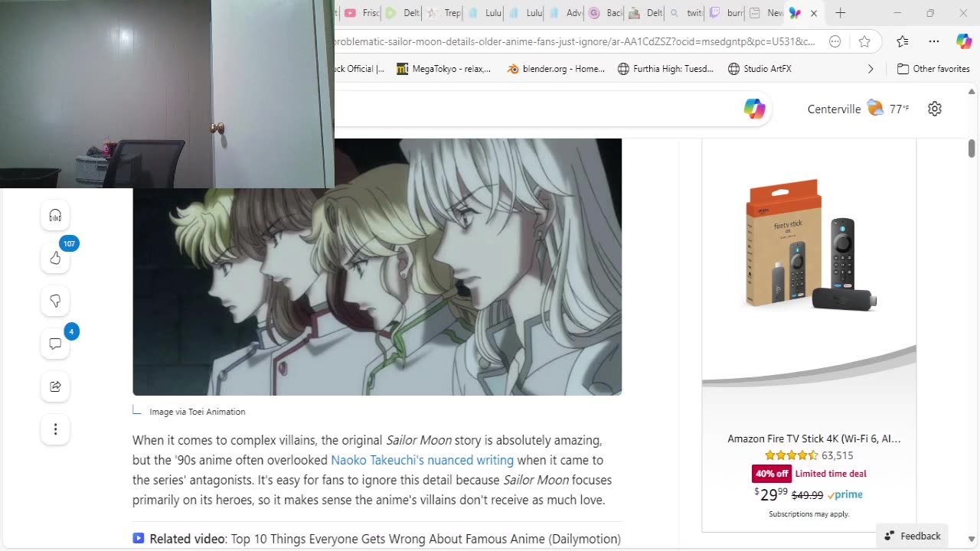Click Centerville weather location text
The width and height of the screenshot is (980, 551).
(834, 109)
